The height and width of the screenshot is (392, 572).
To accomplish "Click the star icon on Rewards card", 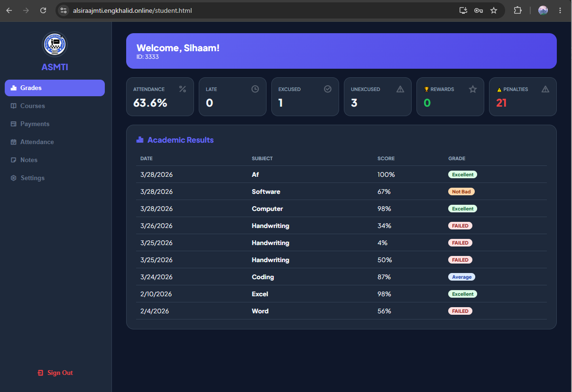I will click(473, 89).
